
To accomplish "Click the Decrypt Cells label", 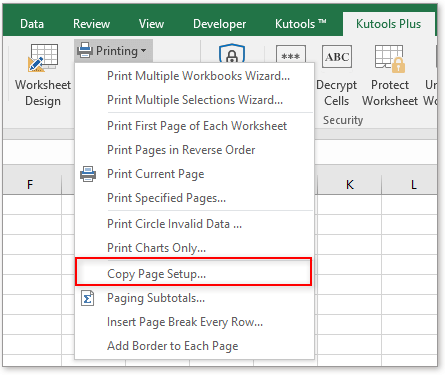I will point(337,93).
